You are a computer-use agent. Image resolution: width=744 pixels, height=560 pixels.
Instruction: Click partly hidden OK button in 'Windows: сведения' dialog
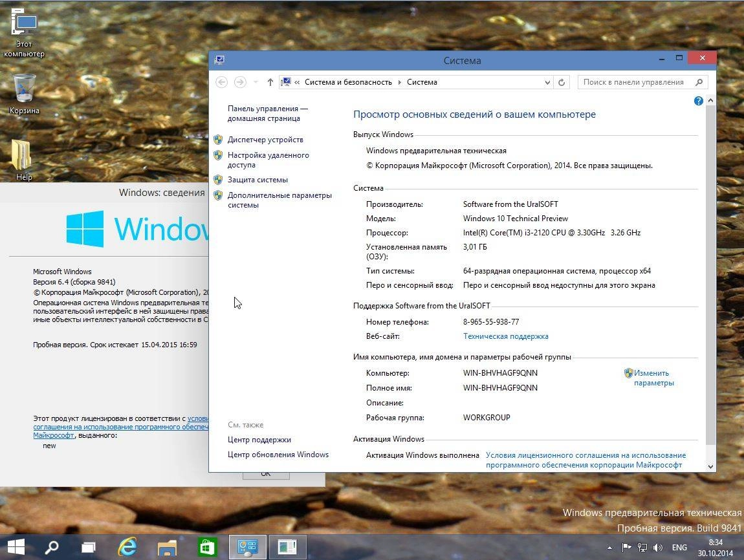coord(266,475)
